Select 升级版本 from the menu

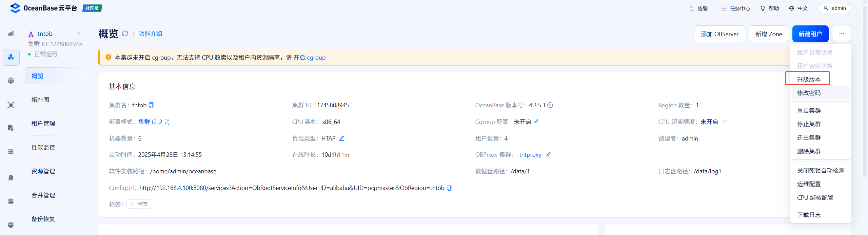click(x=809, y=79)
